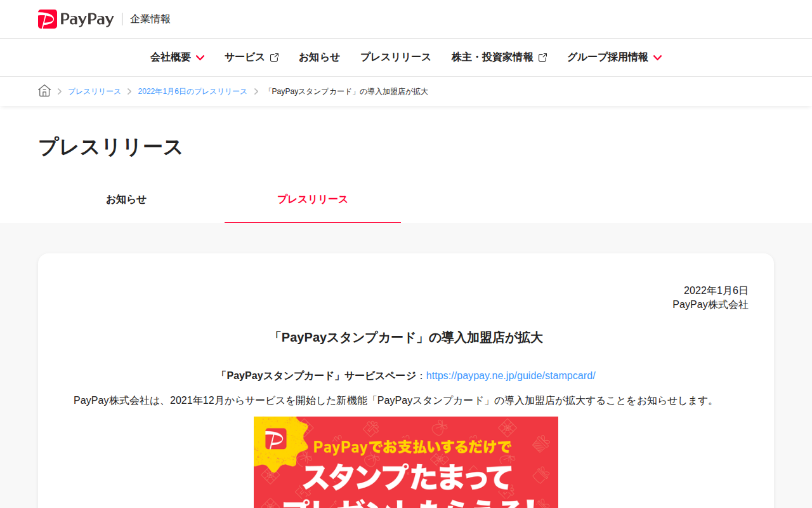
Task: Select the red プレスリリース tab
Action: (x=313, y=199)
